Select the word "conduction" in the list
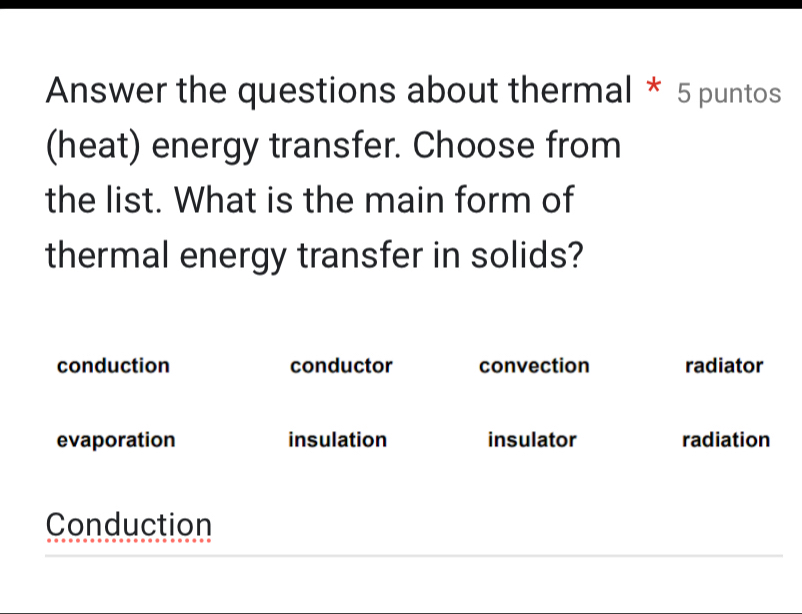Image resolution: width=802 pixels, height=614 pixels. pyautogui.click(x=113, y=366)
